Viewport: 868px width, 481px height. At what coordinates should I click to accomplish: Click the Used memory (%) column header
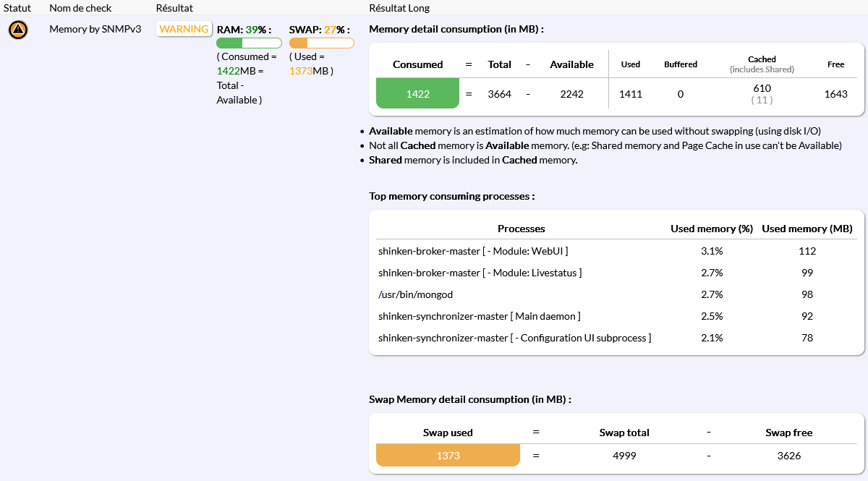click(x=712, y=229)
